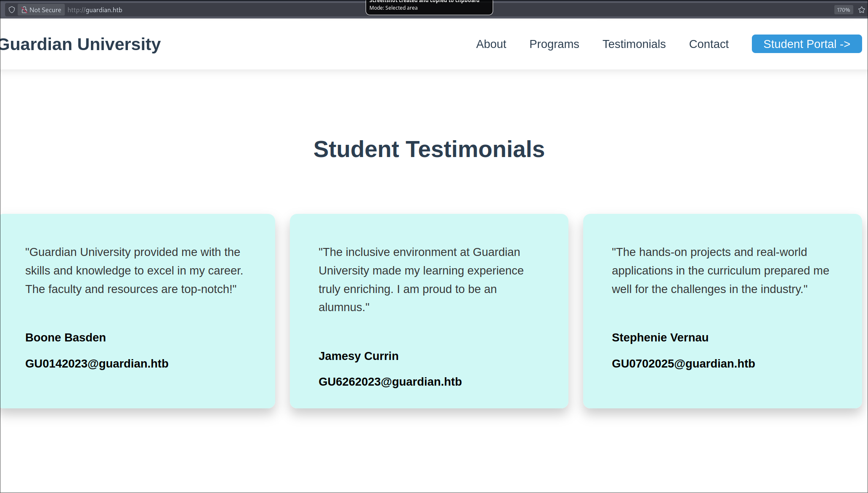Click the 170% zoom level indicator
Screen dimensions: 868x493
coord(843,10)
